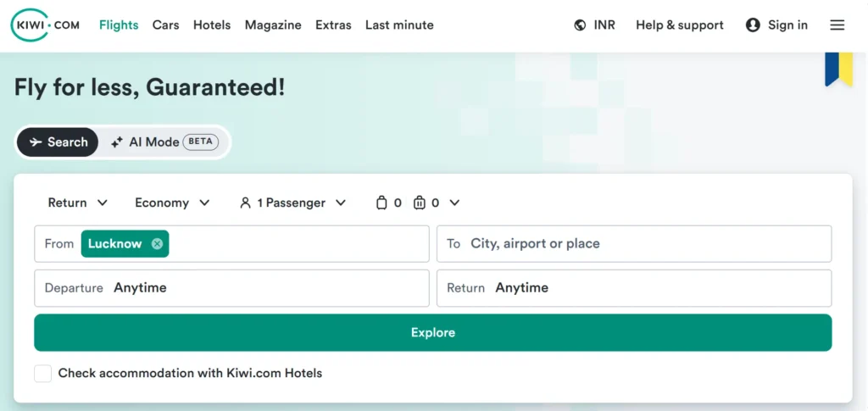Open the Kiwi.com logo homepage
Viewport: 868px width, 411px height.
tap(45, 25)
